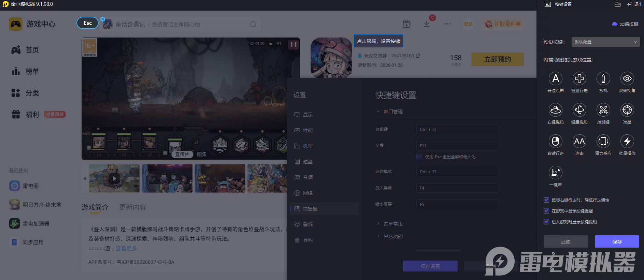This screenshot has width=644, height=280.
Task: Open the three-dot more menu
Action: 447,24
